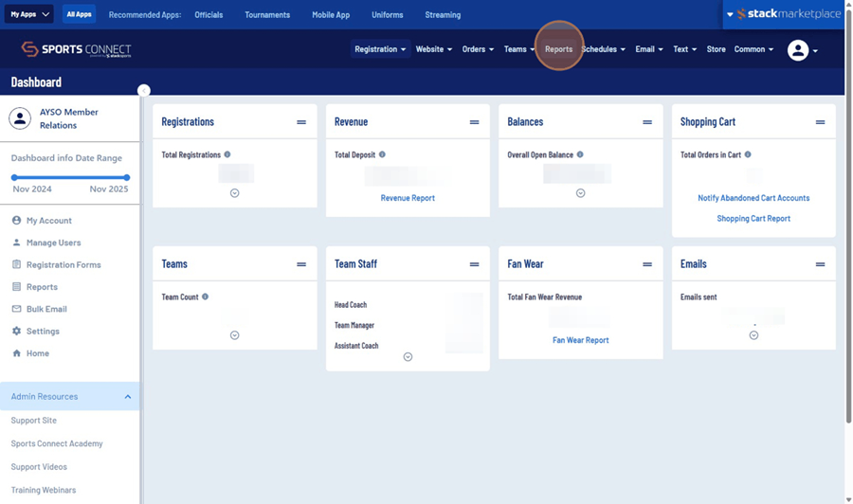853x504 pixels.
Task: Open Manage Users in the sidebar
Action: (x=53, y=243)
